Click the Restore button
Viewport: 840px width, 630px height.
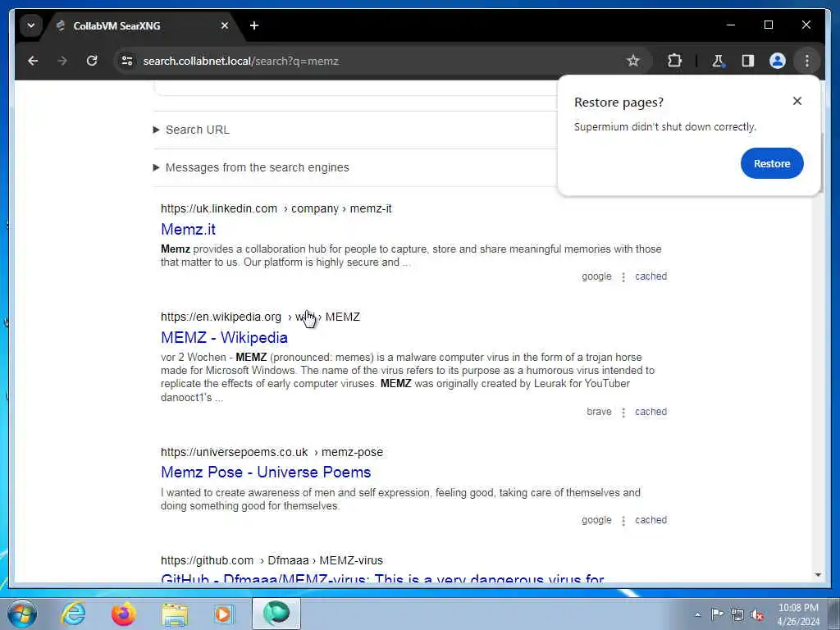[x=772, y=163]
